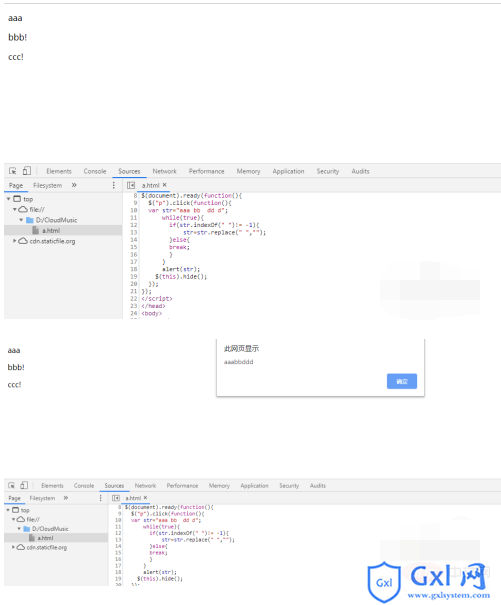The width and height of the screenshot is (501, 605).
Task: Show more navigator tabs in lower DevTools
Action: [x=66, y=498]
